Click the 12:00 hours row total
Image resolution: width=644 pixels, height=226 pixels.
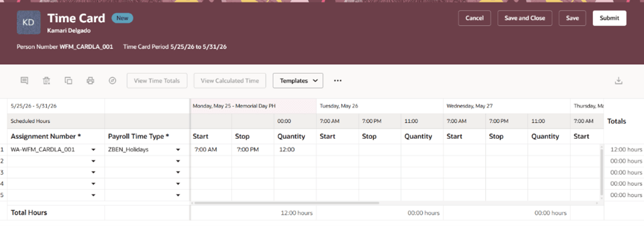[x=626, y=150]
